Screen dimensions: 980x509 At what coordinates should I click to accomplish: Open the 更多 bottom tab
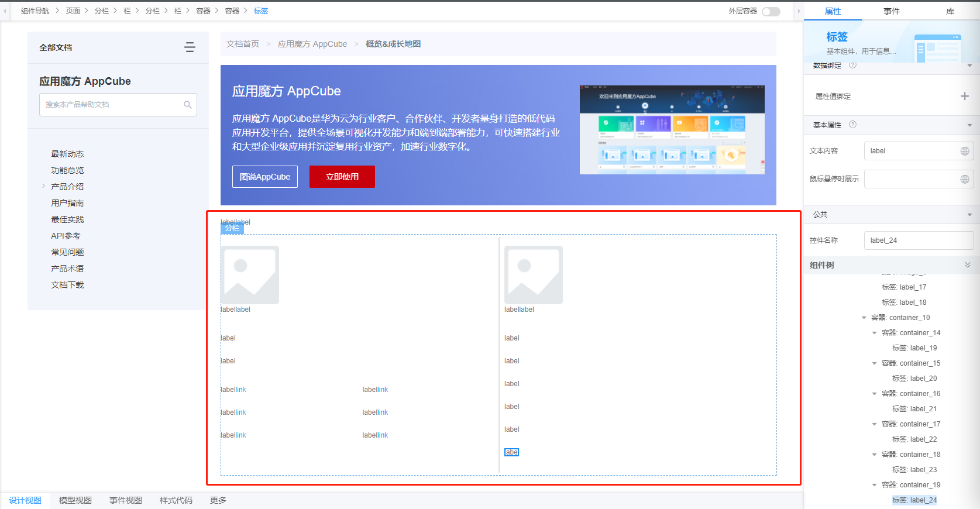tap(218, 500)
